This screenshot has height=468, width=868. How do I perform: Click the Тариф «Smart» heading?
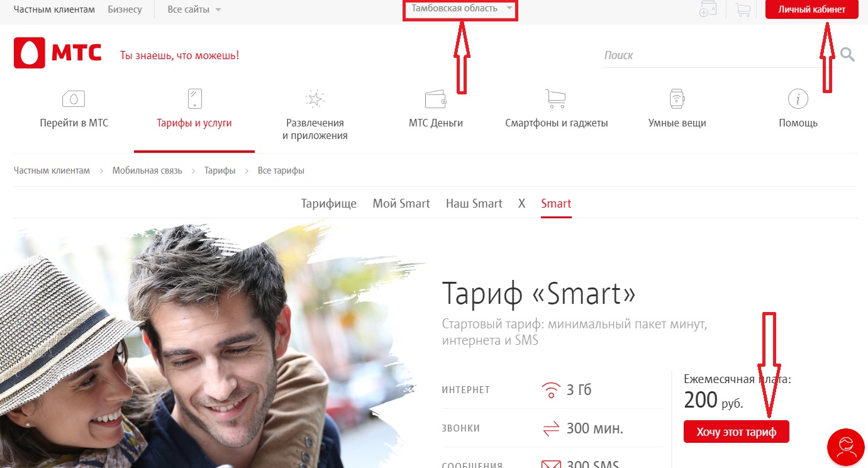coord(539,292)
